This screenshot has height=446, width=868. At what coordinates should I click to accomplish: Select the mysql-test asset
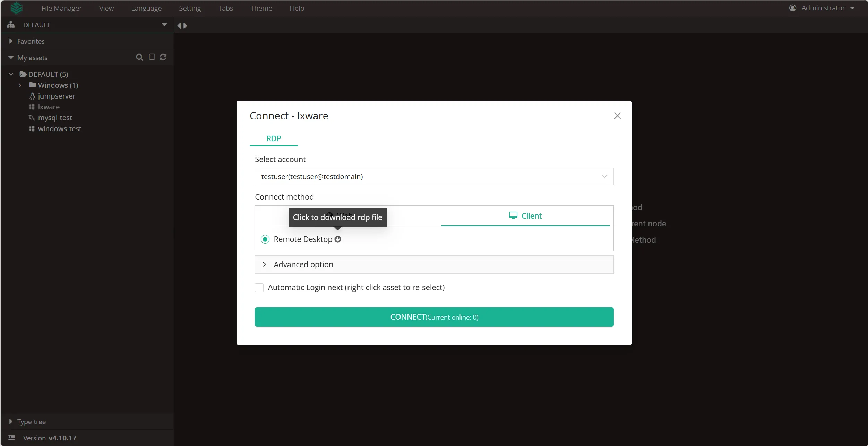55,118
